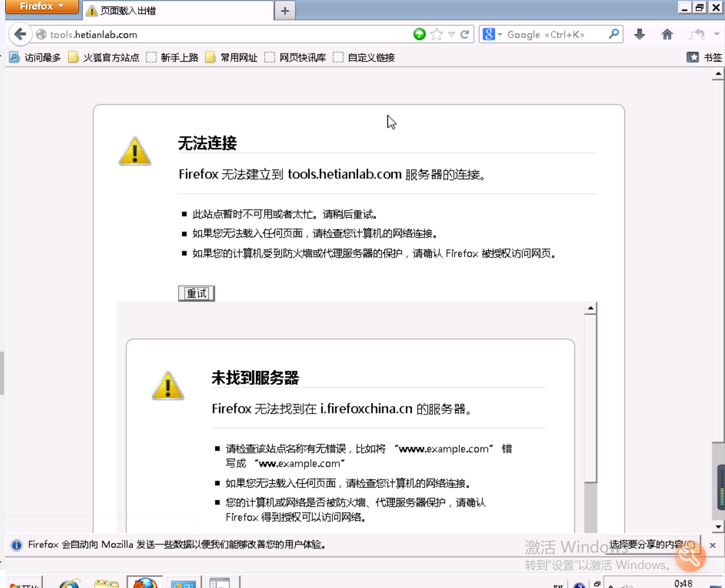The width and height of the screenshot is (725, 588).
Task: Open the 书签 bookmarks menu
Action: 704,57
